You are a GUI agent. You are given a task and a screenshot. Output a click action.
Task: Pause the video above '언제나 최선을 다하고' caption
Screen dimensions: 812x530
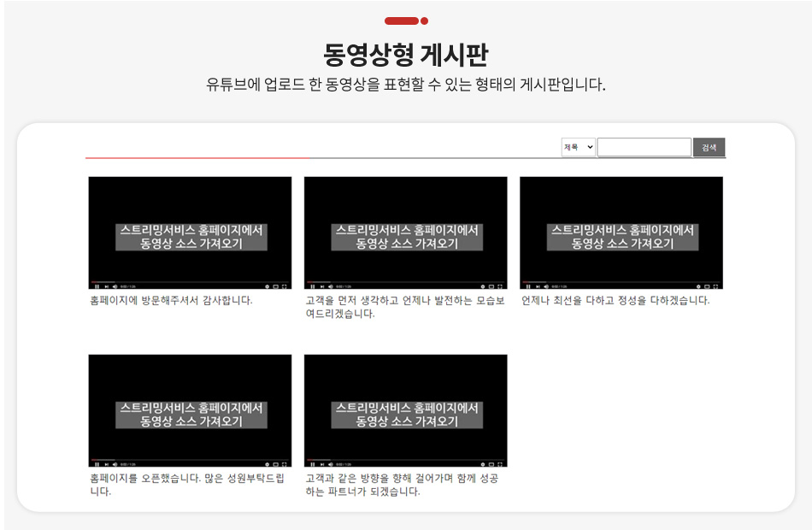[x=528, y=286]
